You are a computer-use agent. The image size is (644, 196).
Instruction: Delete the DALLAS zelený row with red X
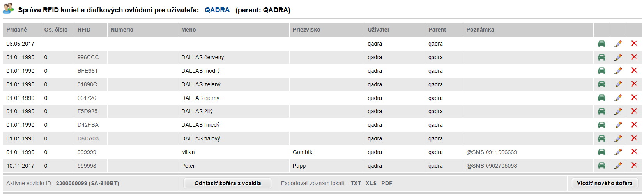634,84
